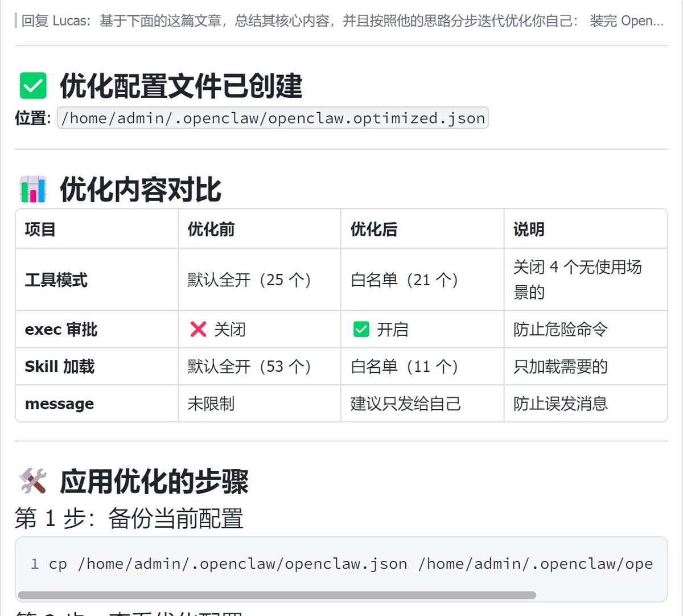Screen dimensions: 683x616
Task: Click the exec 审批 row label
Action: (x=61, y=329)
